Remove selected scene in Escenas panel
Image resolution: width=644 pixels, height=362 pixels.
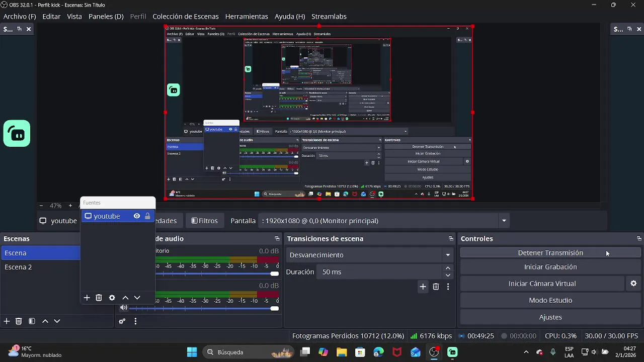19,321
